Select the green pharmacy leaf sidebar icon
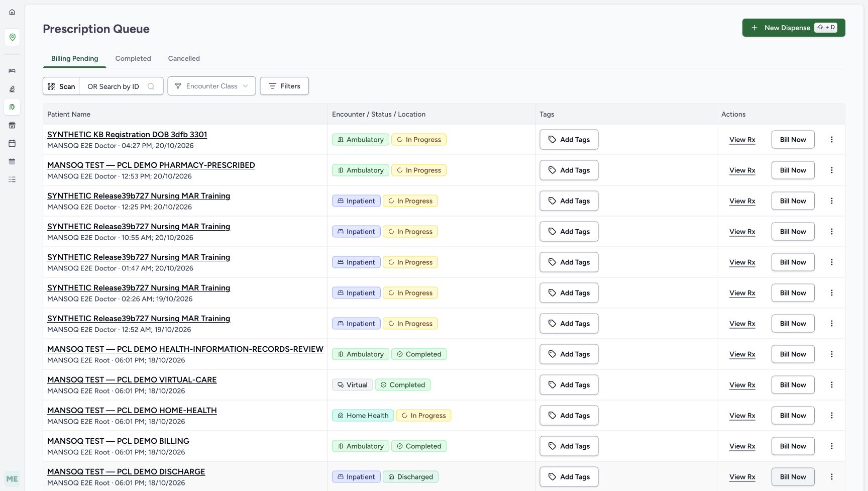 12,107
